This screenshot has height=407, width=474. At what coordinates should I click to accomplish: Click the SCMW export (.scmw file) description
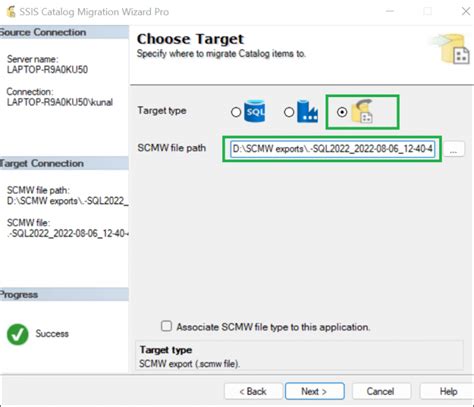189,364
